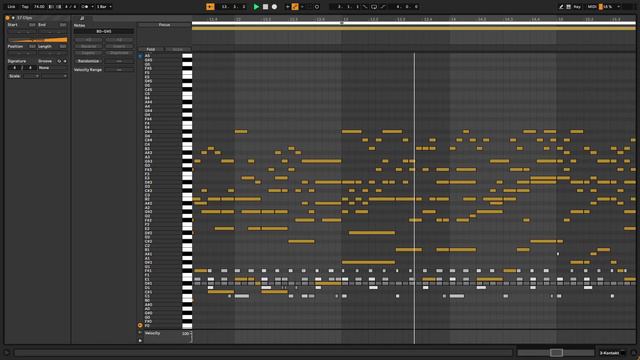Image resolution: width=640 pixels, height=360 pixels.
Task: Click the 3-Kontakt track label
Action: coord(609,353)
